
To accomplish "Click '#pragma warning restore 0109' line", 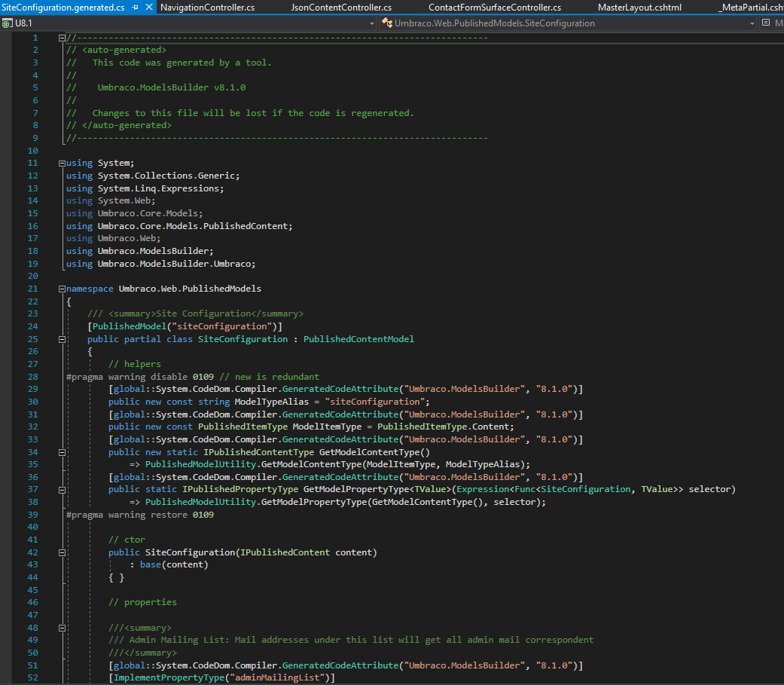I will (140, 515).
